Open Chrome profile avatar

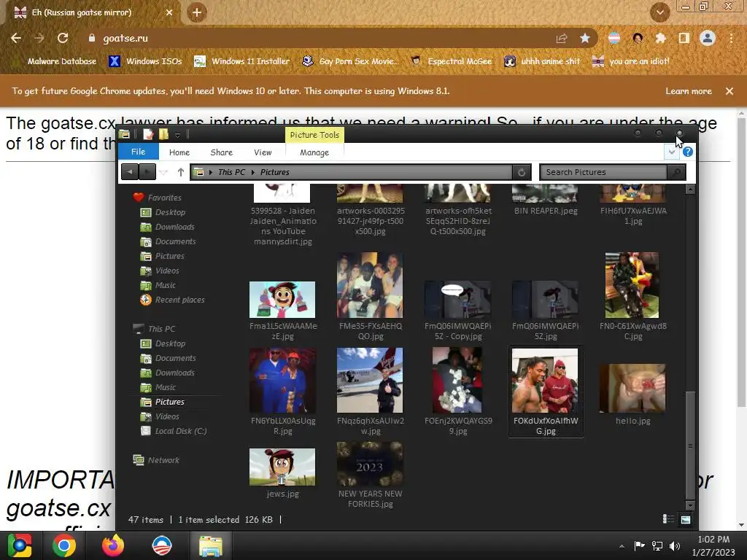(x=708, y=38)
